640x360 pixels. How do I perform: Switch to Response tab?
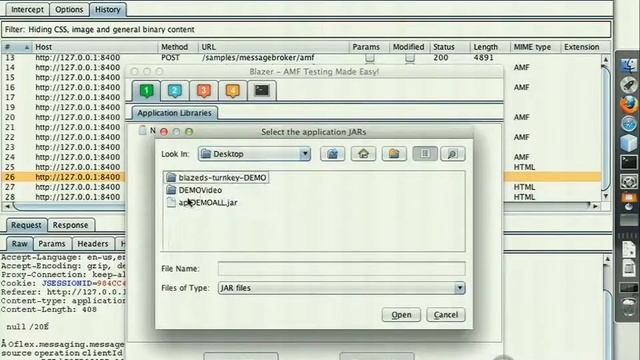(70, 225)
